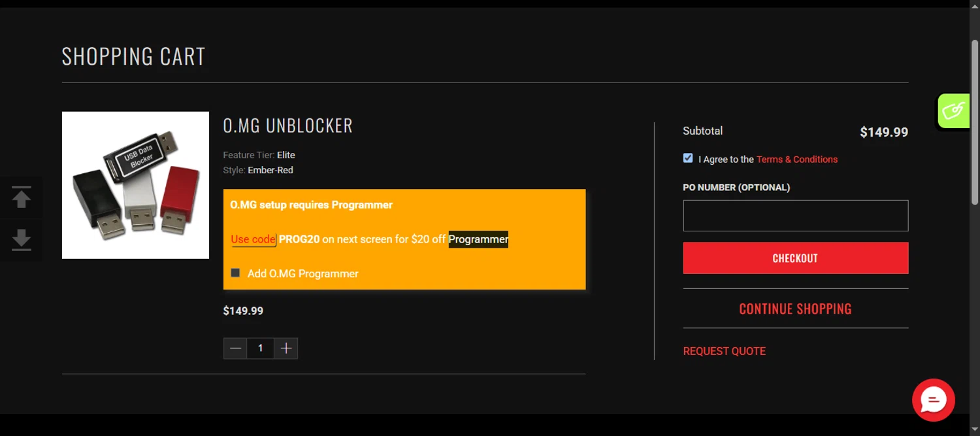Click the Request Quote link
This screenshot has width=980, height=436.
tap(725, 351)
